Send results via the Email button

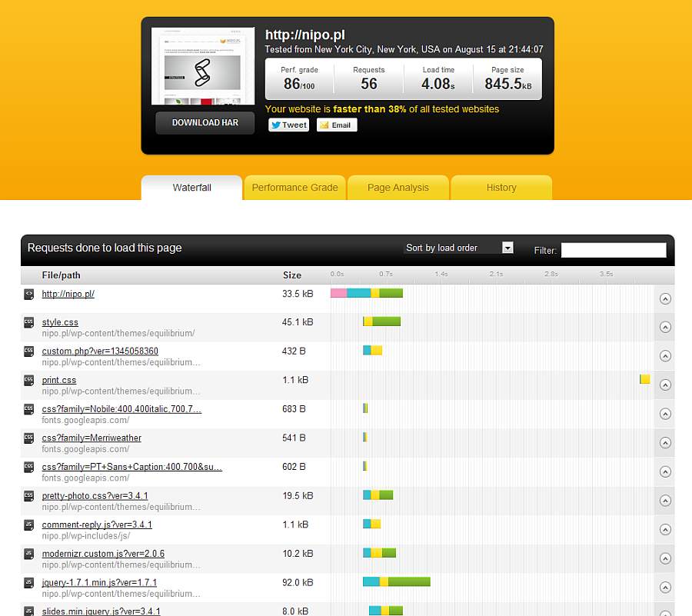[x=336, y=125]
